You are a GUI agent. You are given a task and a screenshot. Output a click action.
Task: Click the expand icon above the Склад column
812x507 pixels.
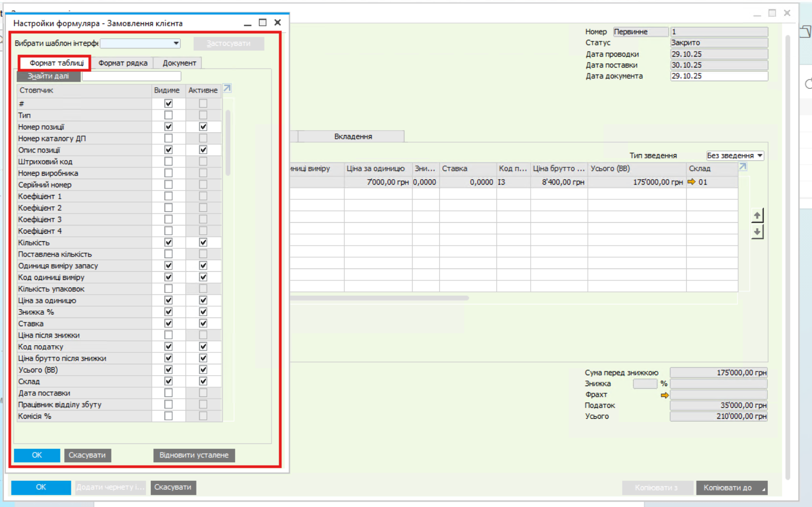743,167
